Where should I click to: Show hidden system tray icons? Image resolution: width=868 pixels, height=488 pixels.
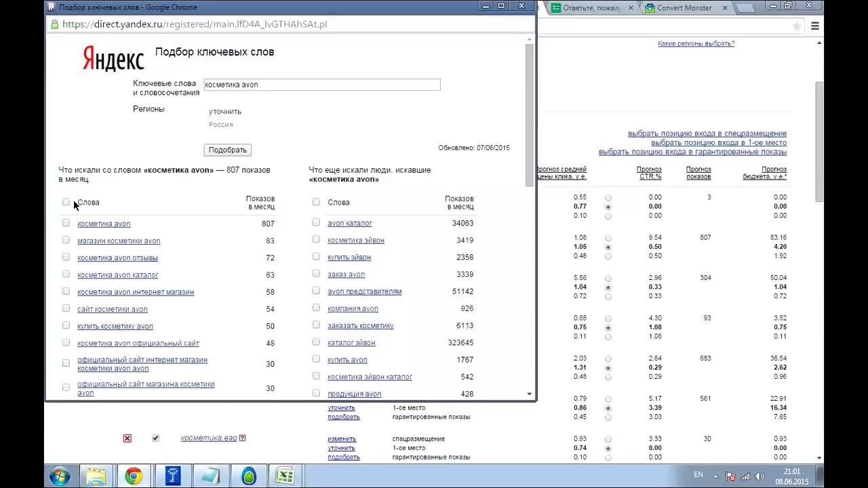click(x=715, y=476)
